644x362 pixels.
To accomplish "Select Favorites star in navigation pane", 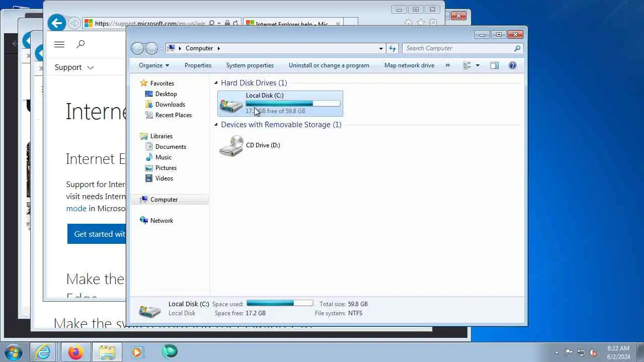I will click(x=144, y=83).
